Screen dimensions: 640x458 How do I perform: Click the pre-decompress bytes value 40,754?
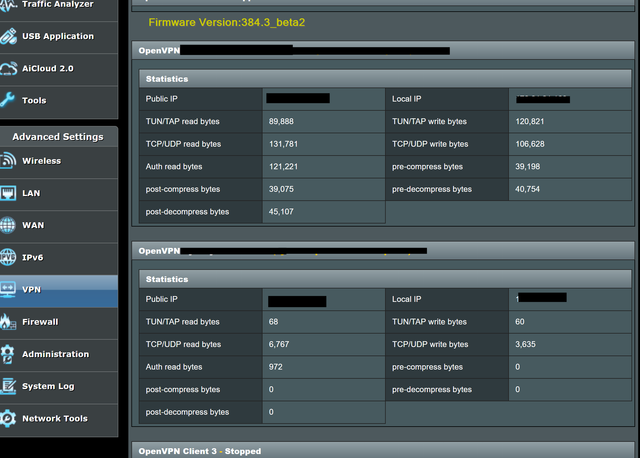(527, 189)
